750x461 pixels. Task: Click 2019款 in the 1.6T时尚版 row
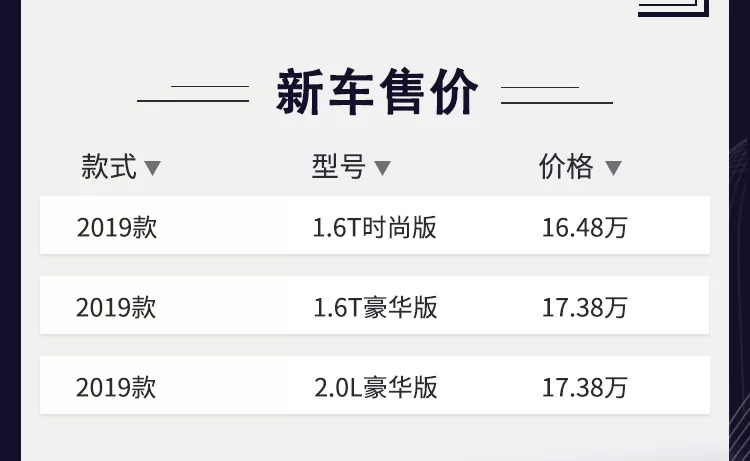point(116,228)
